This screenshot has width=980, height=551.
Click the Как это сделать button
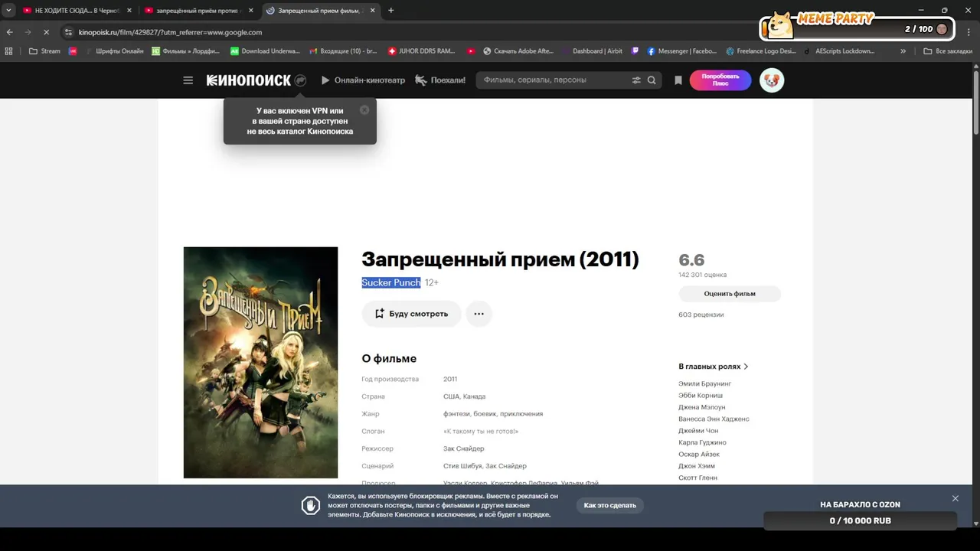[610, 505]
